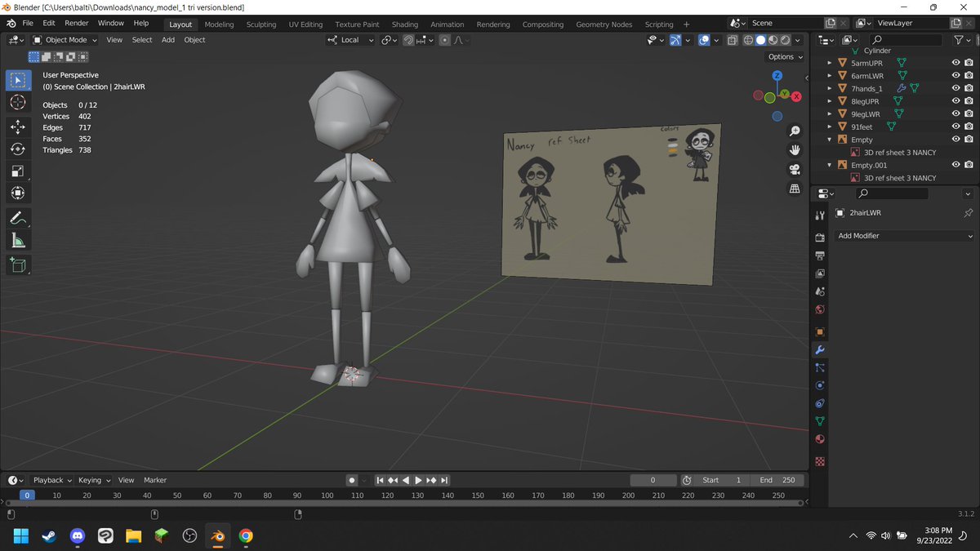
Task: Open the Output properties tab
Action: coord(820,256)
